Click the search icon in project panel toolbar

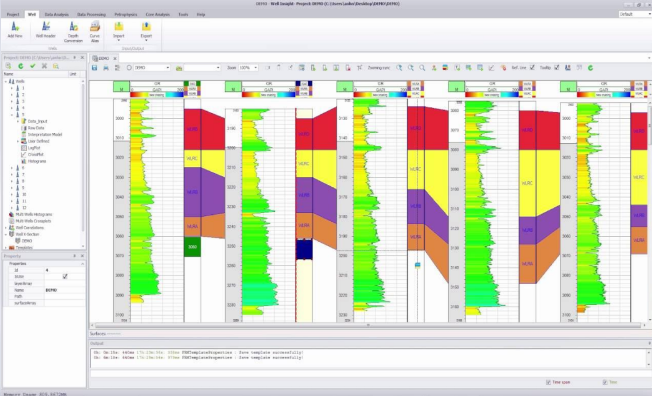pos(56,66)
